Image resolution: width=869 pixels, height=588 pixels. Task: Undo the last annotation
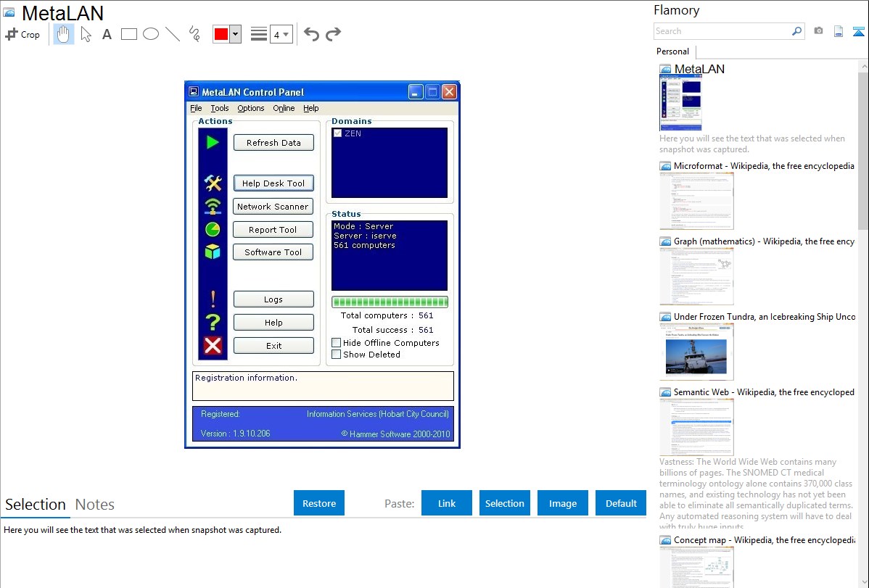[x=311, y=34]
